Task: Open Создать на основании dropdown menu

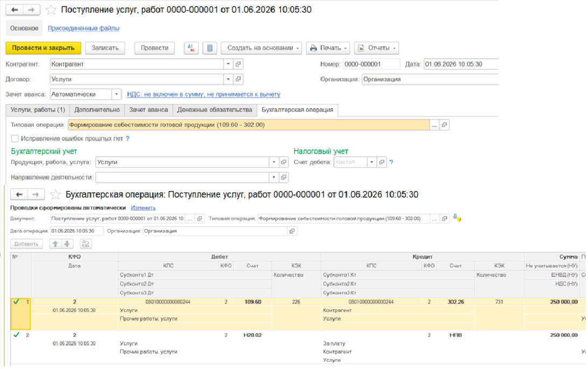Action: (261, 48)
